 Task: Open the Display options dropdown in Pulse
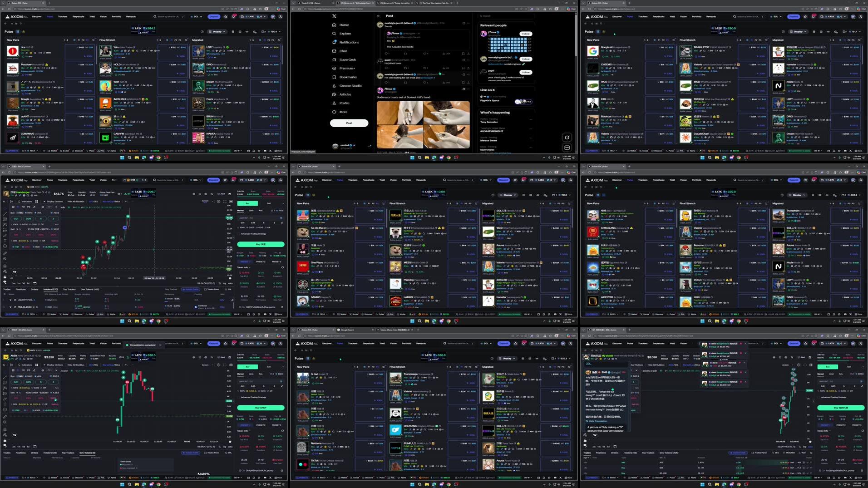coord(217,31)
